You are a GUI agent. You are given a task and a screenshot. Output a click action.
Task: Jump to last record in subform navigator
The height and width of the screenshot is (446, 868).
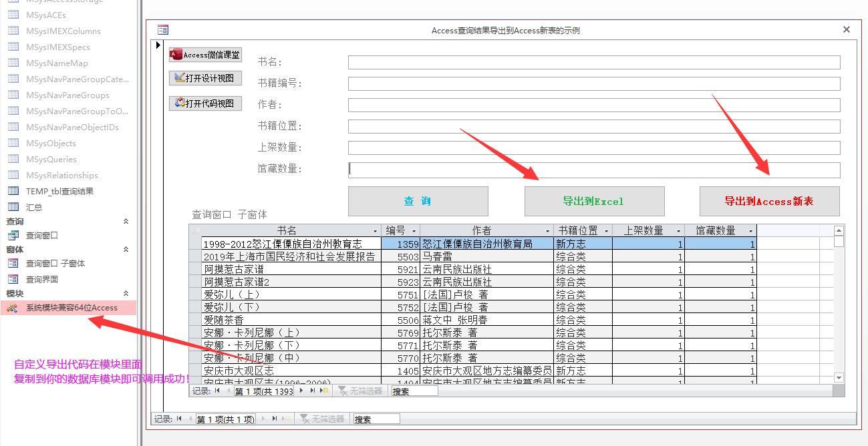pyautogui.click(x=312, y=391)
